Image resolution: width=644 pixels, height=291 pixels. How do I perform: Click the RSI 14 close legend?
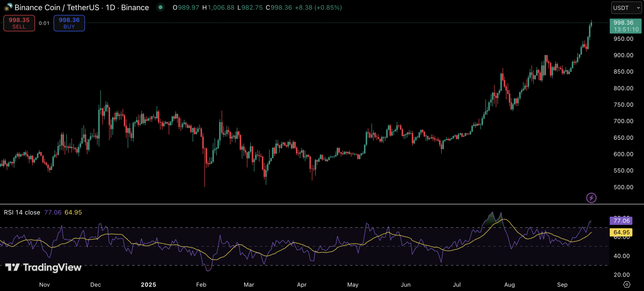pos(22,212)
